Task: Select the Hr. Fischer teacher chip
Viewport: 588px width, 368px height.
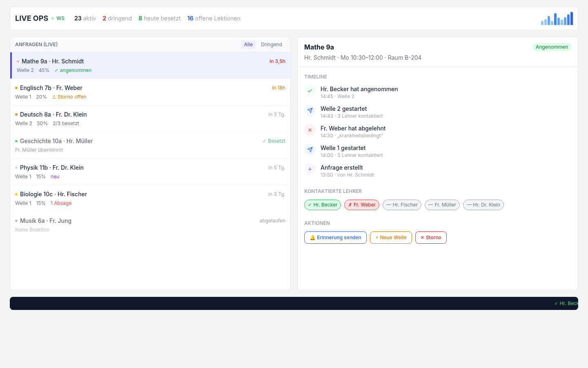Action: click(402, 205)
